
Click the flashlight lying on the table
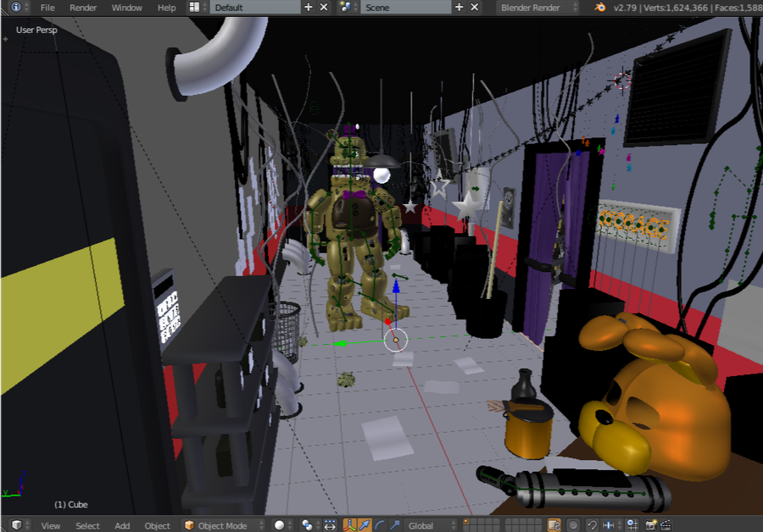coord(573,488)
